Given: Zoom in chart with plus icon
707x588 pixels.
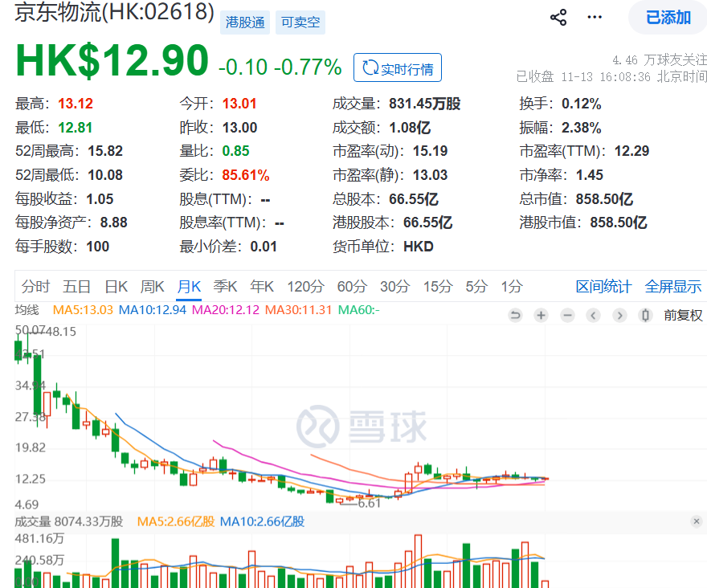Looking at the screenshot, I should [541, 315].
